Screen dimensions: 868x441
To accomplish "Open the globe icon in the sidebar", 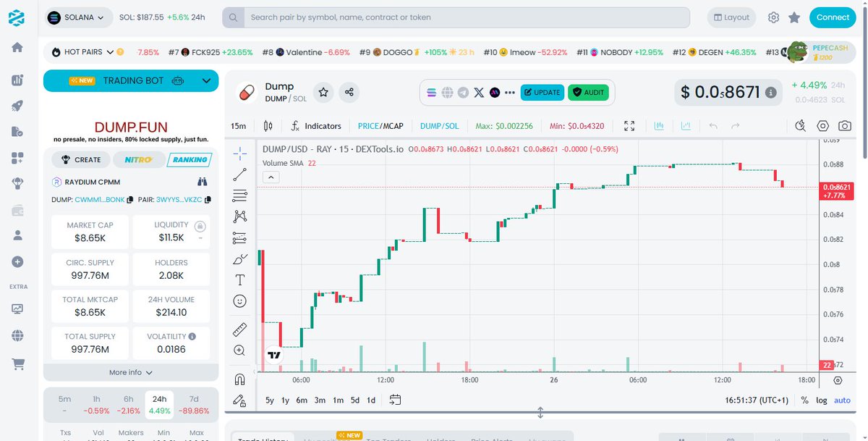I will pos(17,335).
